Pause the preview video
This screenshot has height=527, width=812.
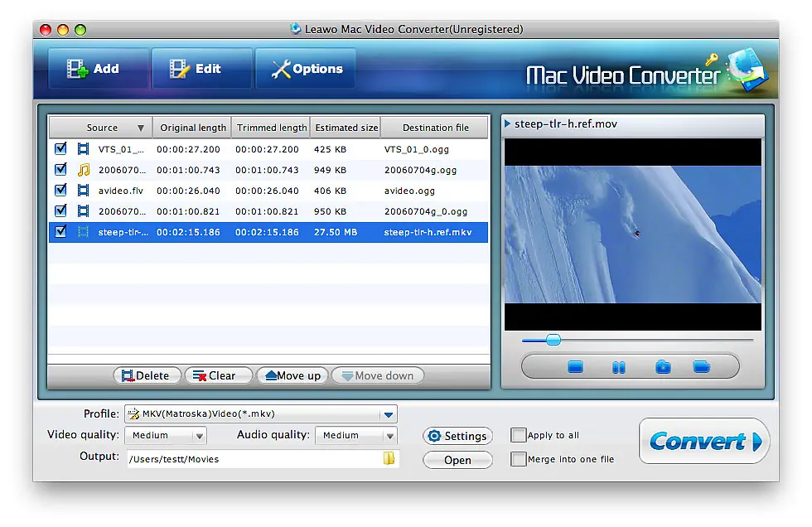coord(619,367)
